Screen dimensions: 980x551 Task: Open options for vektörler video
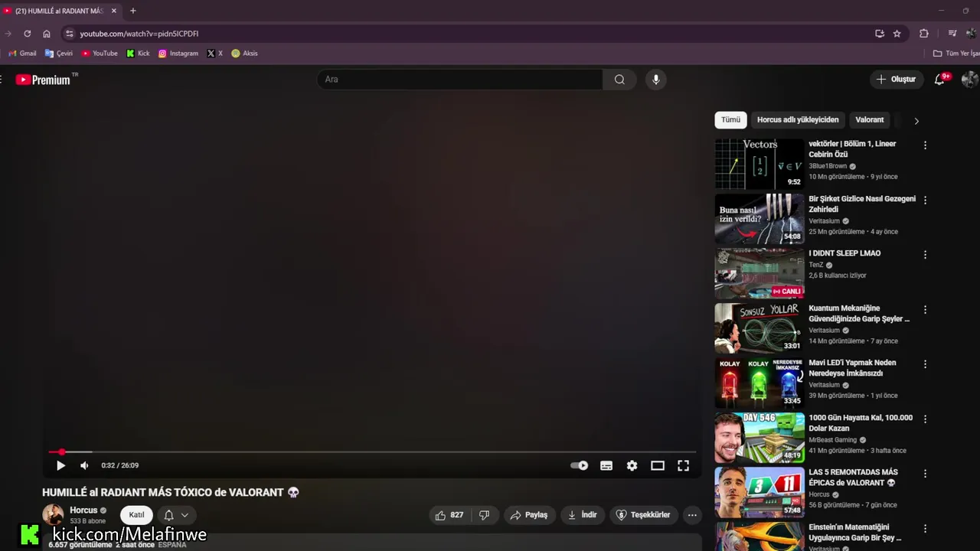[x=925, y=145]
